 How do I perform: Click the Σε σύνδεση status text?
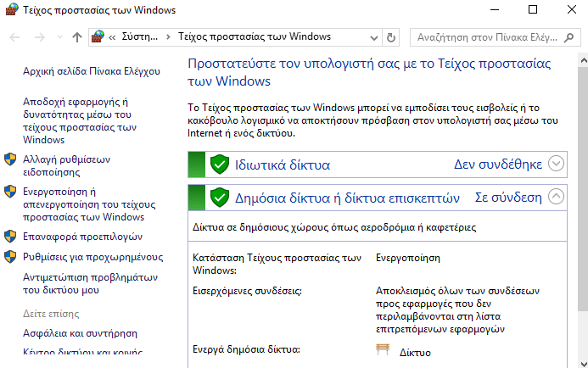point(508,197)
